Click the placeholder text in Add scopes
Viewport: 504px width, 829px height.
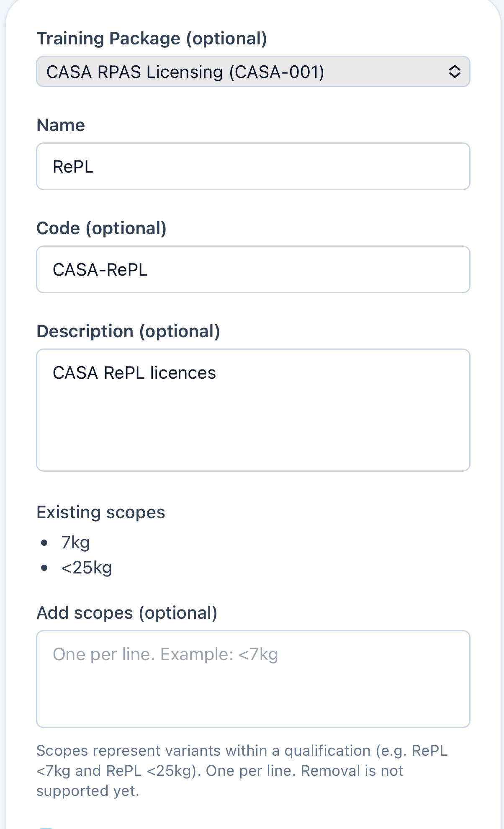[165, 653]
